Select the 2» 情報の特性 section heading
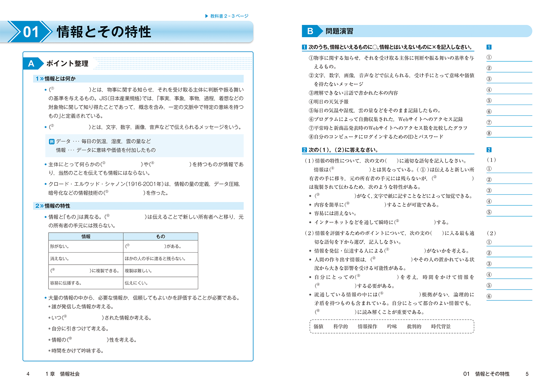555x392 pixels. 53,206
